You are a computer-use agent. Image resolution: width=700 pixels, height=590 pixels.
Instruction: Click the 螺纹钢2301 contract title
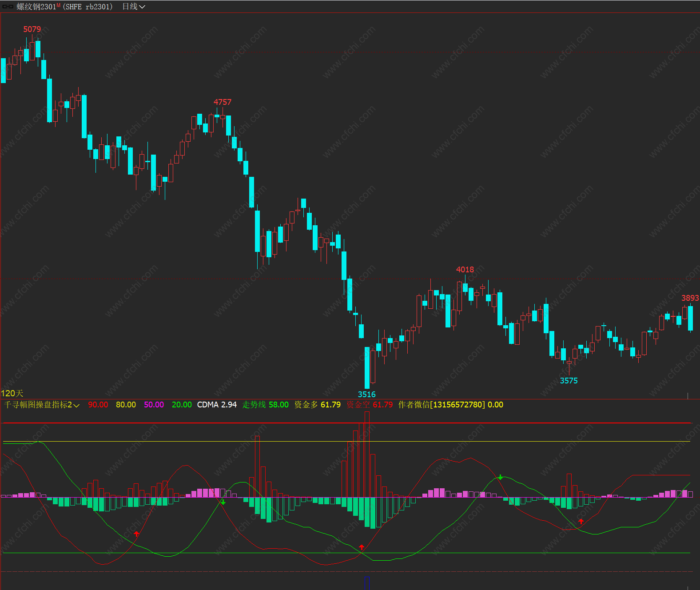click(x=36, y=7)
